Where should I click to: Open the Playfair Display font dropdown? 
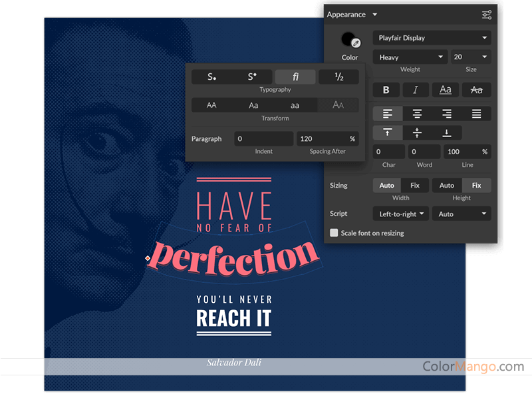point(432,38)
